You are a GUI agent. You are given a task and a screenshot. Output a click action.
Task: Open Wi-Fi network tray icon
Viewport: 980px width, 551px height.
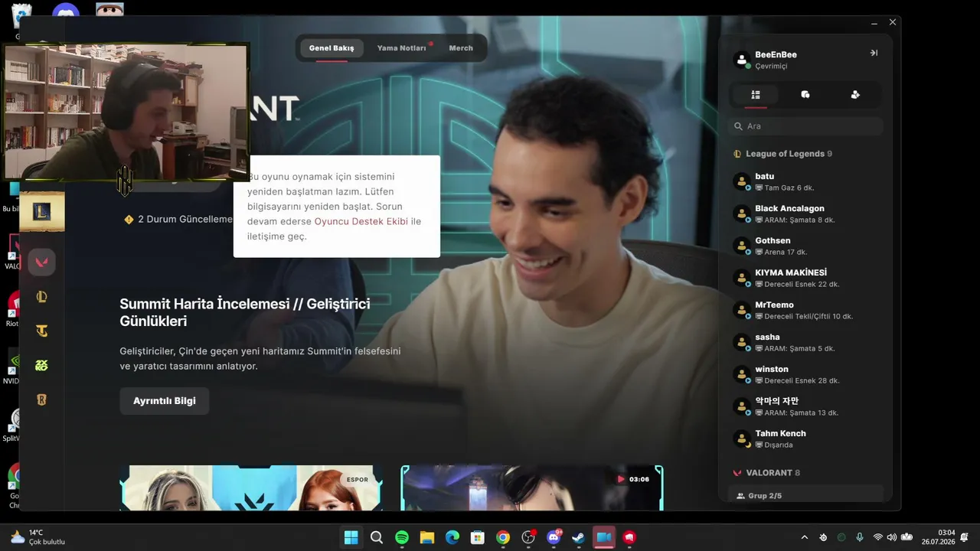coord(878,537)
